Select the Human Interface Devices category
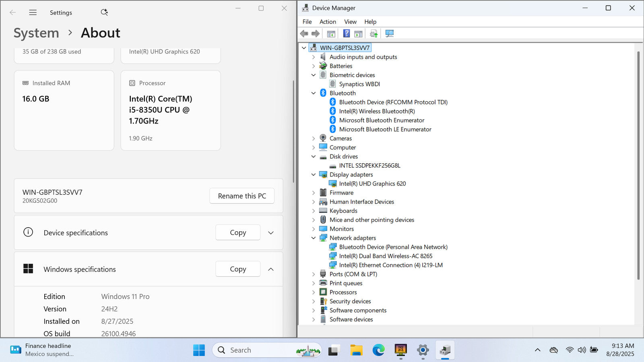 point(361,202)
